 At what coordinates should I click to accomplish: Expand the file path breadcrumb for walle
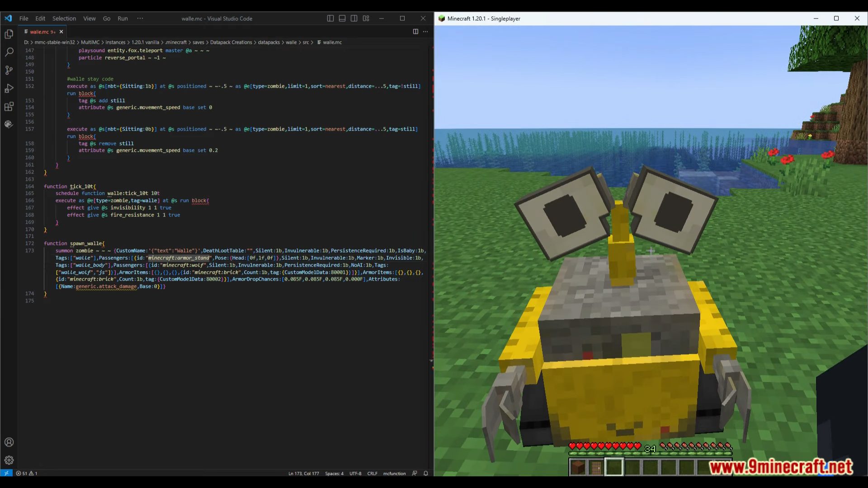[x=291, y=42]
